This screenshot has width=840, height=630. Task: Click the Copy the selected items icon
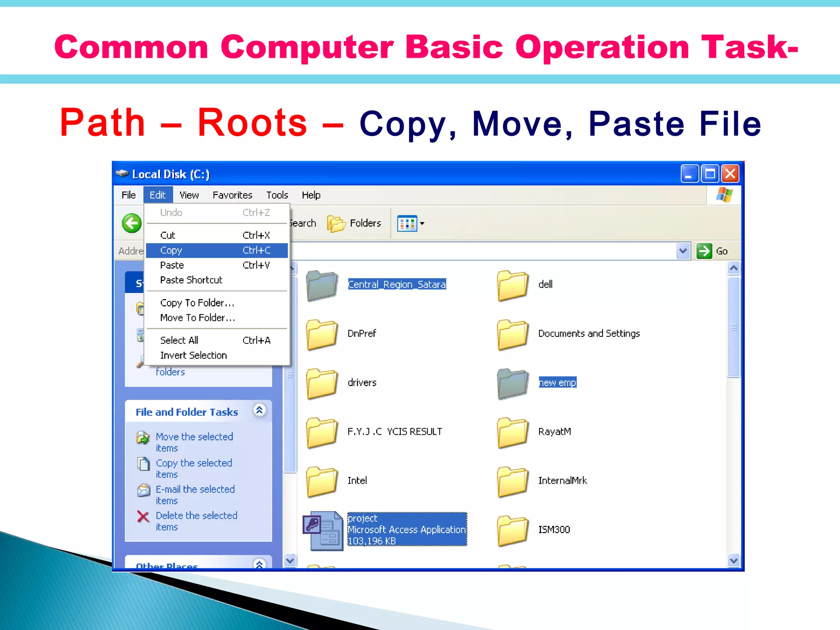tap(143, 464)
